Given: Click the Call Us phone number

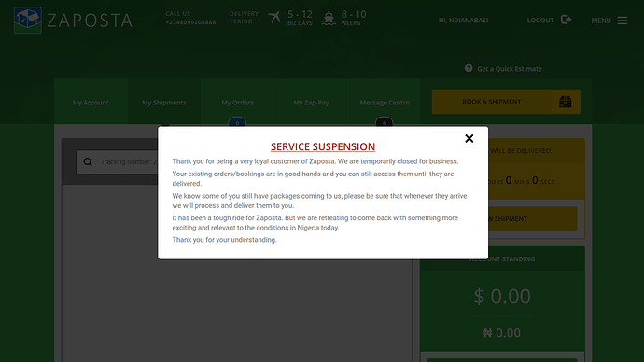Looking at the screenshot, I should point(190,22).
